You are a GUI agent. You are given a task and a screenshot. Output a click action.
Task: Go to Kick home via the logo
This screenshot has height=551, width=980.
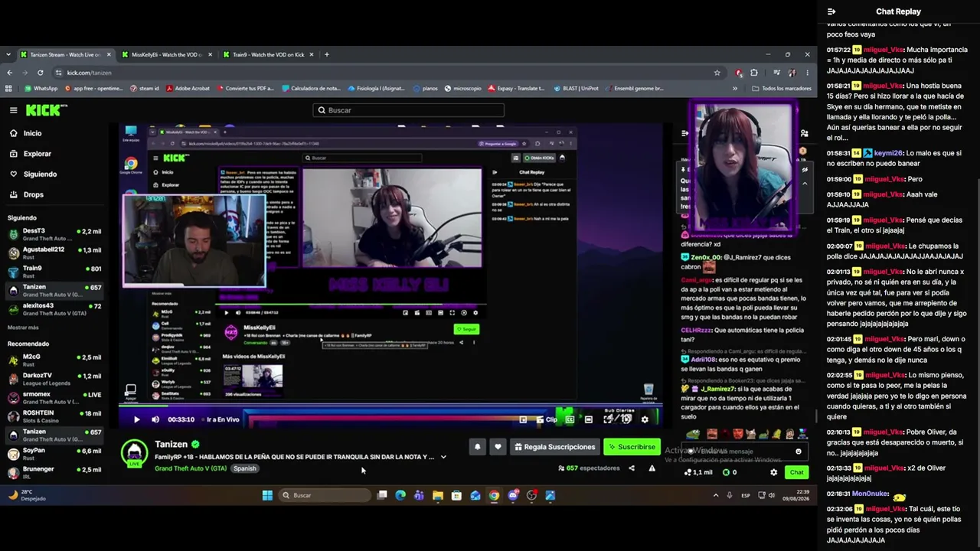click(46, 110)
